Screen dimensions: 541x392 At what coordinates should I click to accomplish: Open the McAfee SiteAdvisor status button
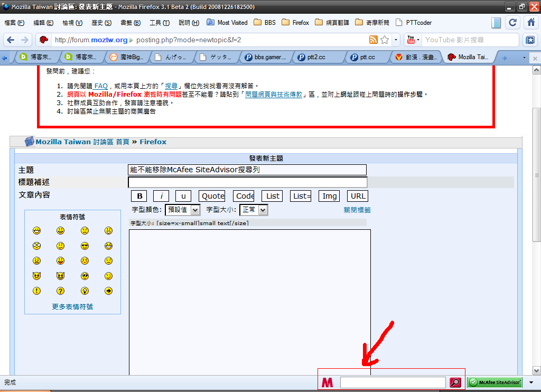pos(495,382)
